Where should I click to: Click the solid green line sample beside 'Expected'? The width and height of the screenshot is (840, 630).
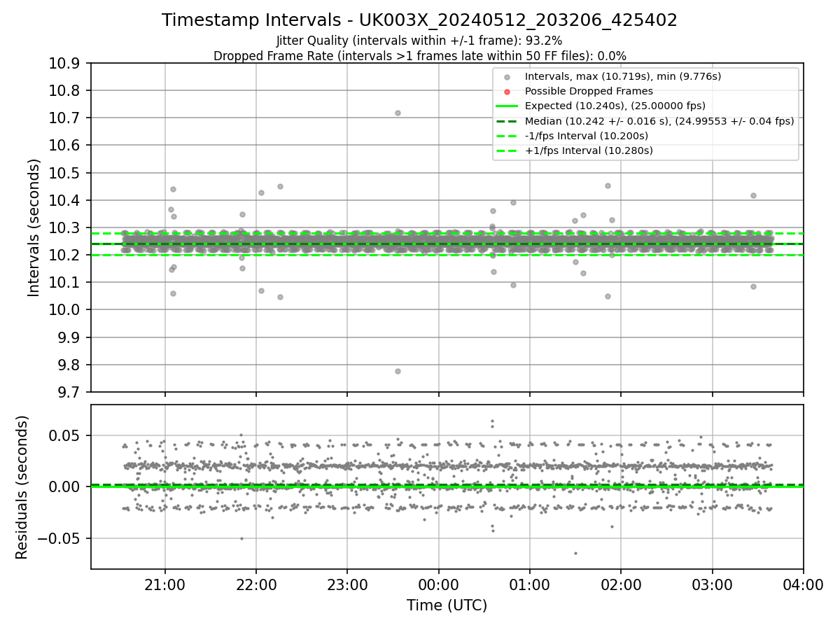pyautogui.click(x=507, y=106)
